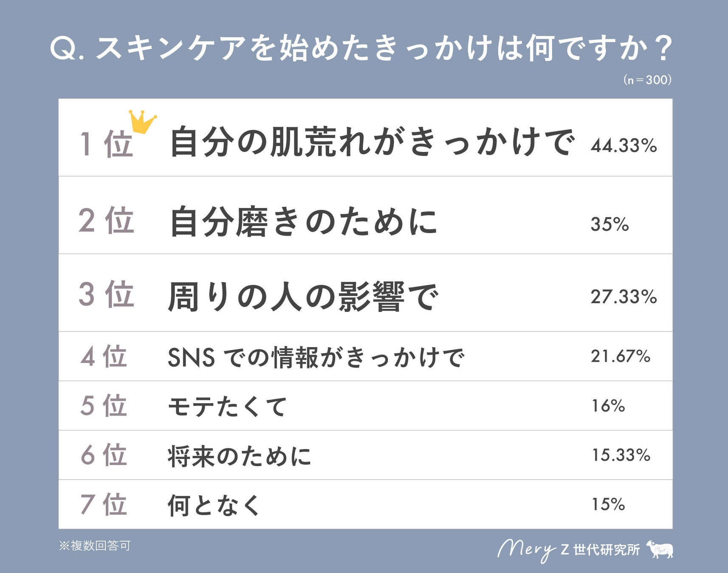Click the 21.67% value
This screenshot has width=728, height=573.
point(620,356)
